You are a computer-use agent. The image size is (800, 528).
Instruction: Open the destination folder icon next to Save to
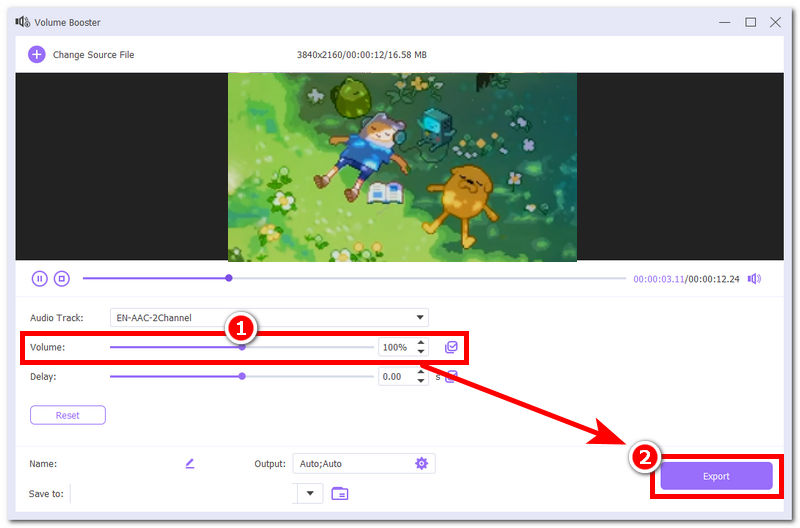pyautogui.click(x=340, y=494)
